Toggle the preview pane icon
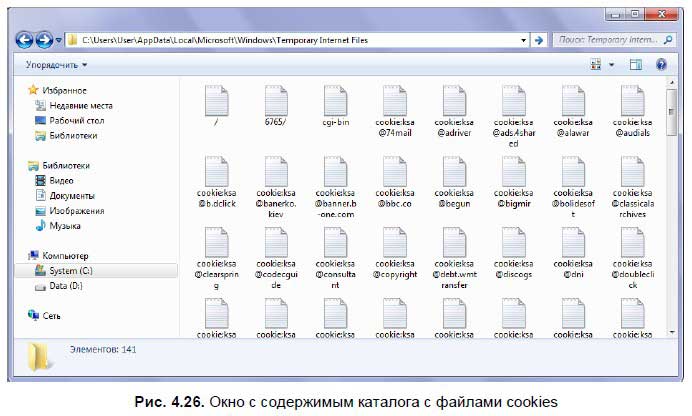Image resolution: width=692 pixels, height=416 pixels. point(635,65)
